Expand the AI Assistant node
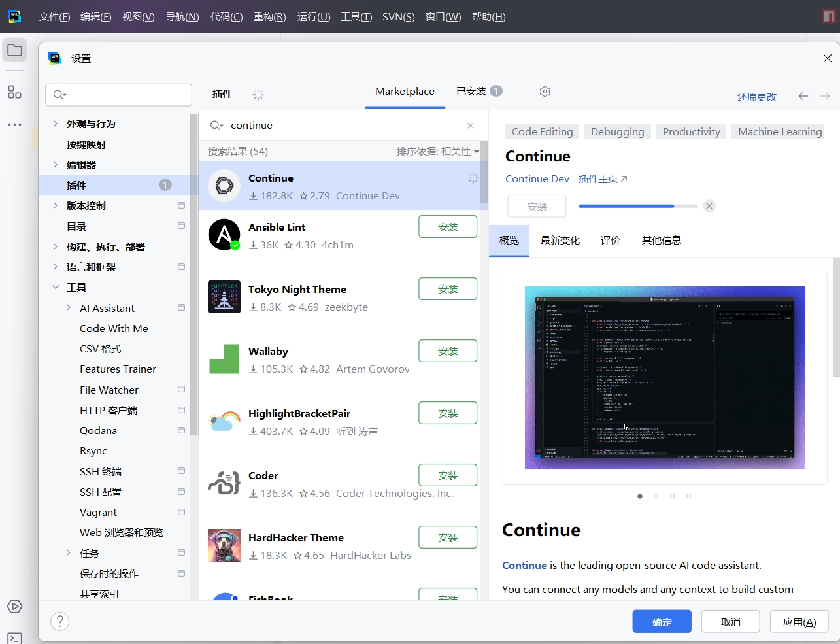The width and height of the screenshot is (840, 644). click(x=69, y=308)
